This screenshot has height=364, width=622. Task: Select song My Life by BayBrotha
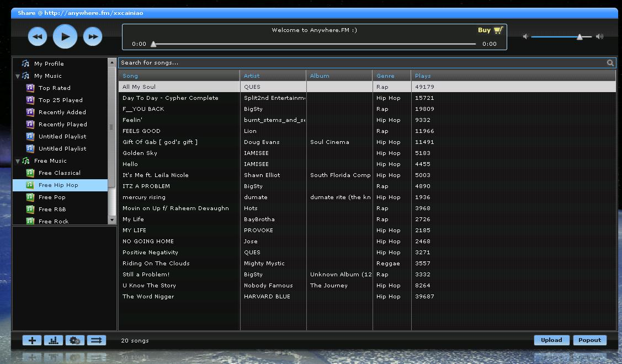[x=367, y=220]
